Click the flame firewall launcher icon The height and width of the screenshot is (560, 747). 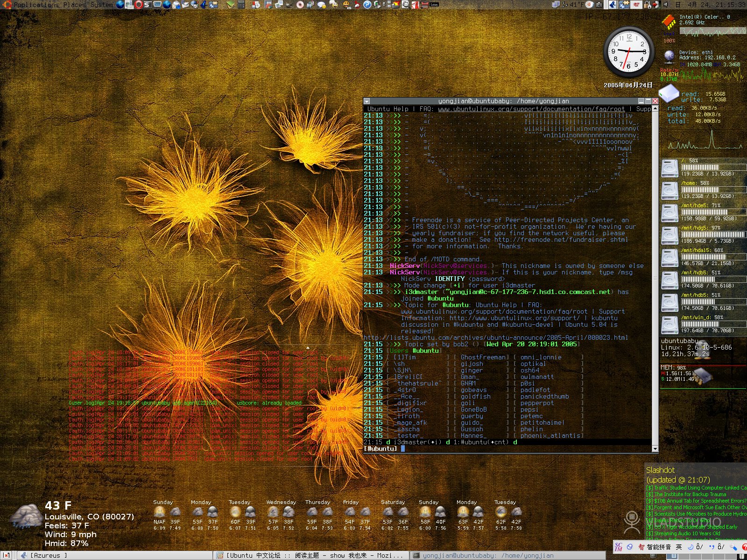tap(397, 5)
